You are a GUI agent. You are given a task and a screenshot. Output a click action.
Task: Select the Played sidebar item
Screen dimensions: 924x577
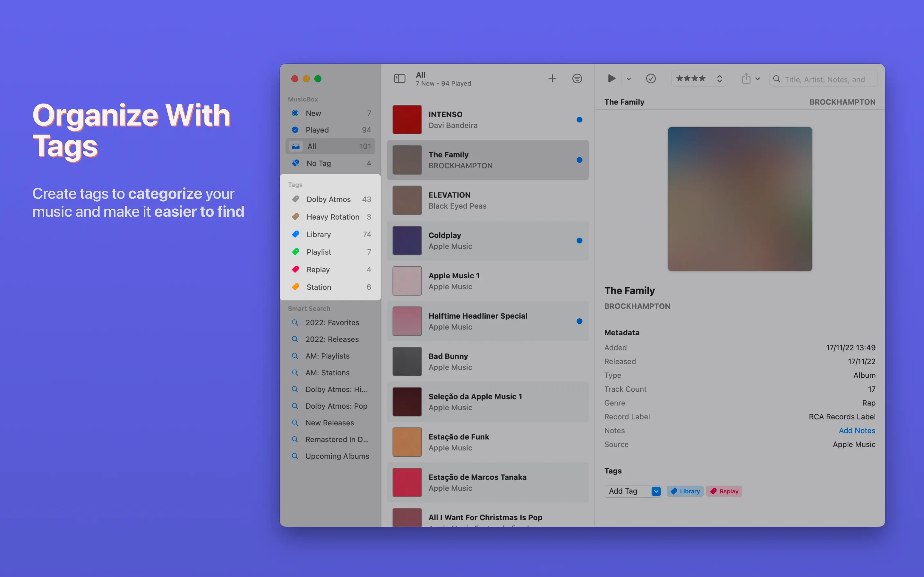tap(317, 130)
